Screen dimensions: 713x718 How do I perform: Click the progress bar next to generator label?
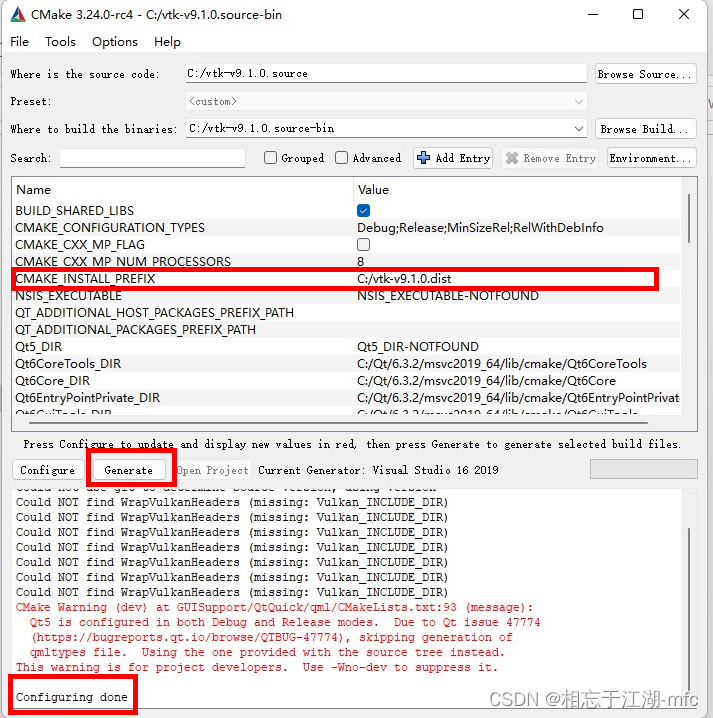[x=643, y=469]
